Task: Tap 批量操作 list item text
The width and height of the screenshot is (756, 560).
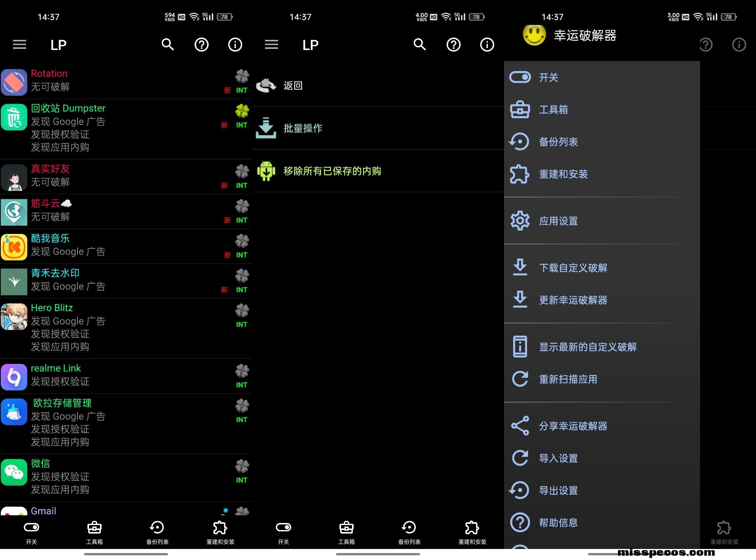Action: click(x=303, y=128)
